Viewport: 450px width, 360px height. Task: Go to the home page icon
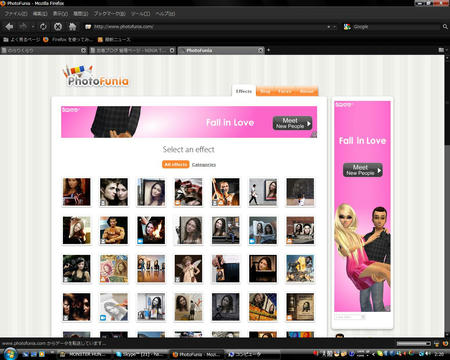click(x=72, y=26)
